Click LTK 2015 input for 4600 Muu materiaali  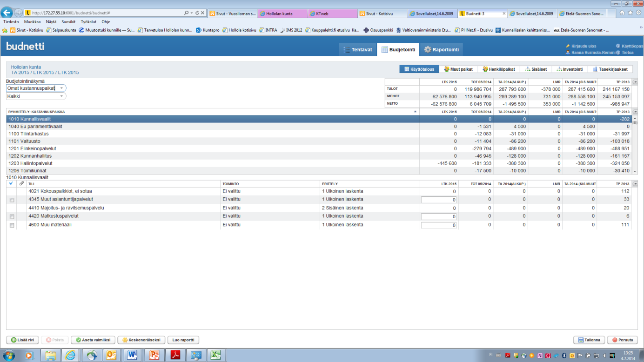pyautogui.click(x=439, y=225)
